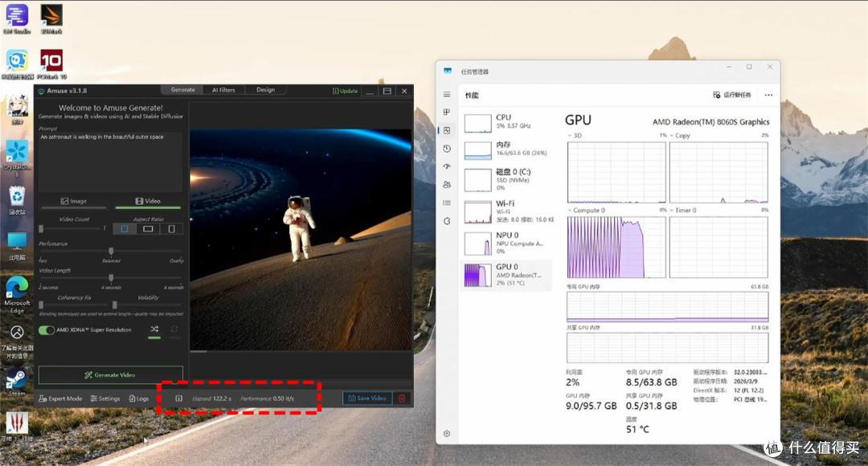Click the Save Video button

367,399
